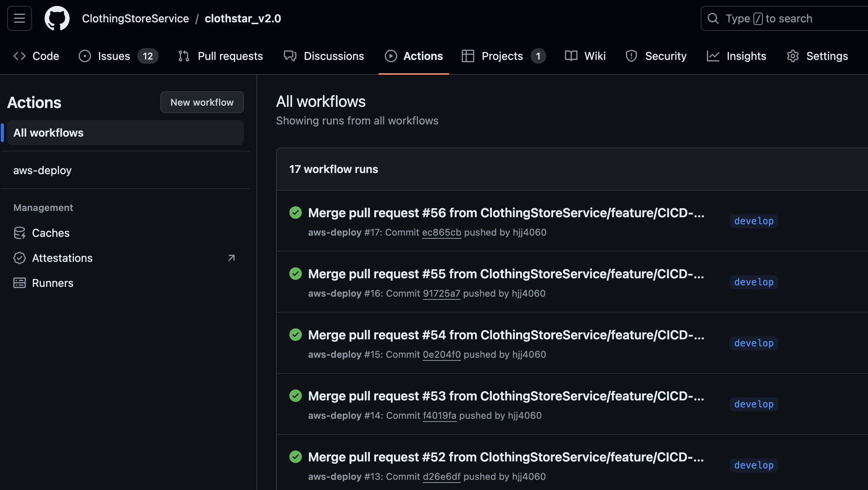Open the Insights tab

click(737, 56)
